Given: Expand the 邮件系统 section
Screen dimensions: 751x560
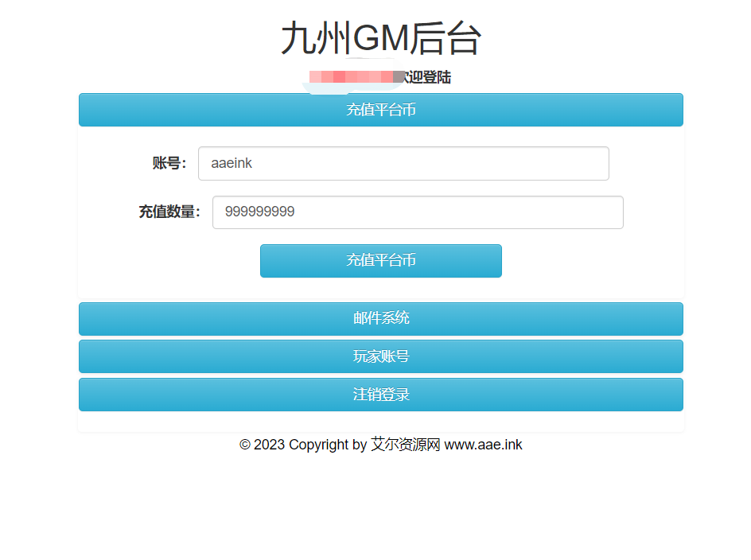Looking at the screenshot, I should 381,318.
